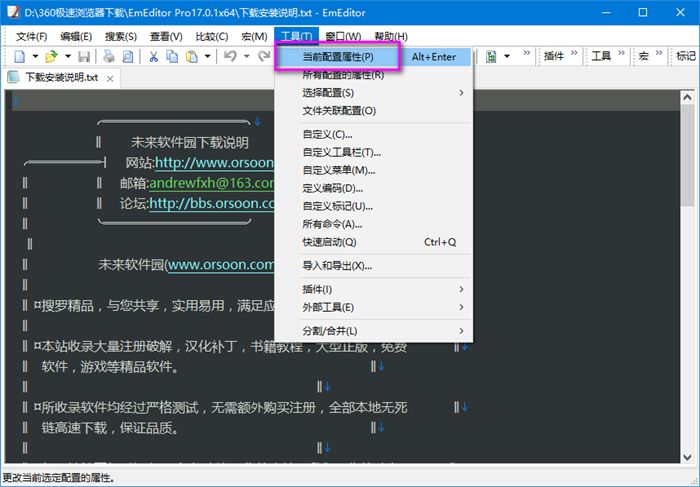Click the Paste clipboard icon

coord(192,57)
